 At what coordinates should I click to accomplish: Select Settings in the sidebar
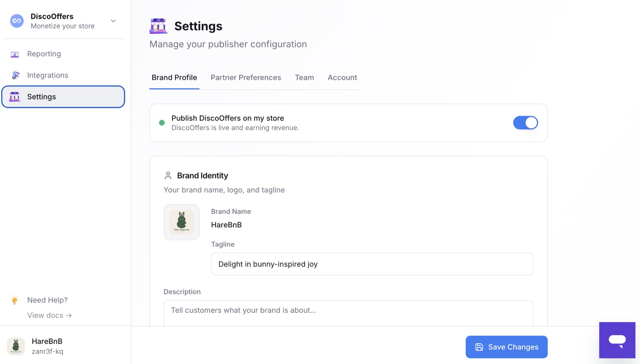pyautogui.click(x=63, y=97)
